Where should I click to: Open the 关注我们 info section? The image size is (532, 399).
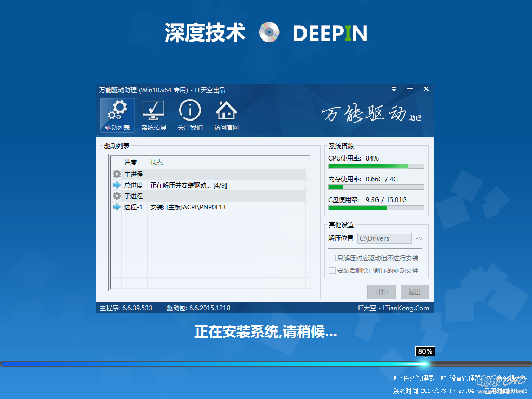tap(190, 115)
